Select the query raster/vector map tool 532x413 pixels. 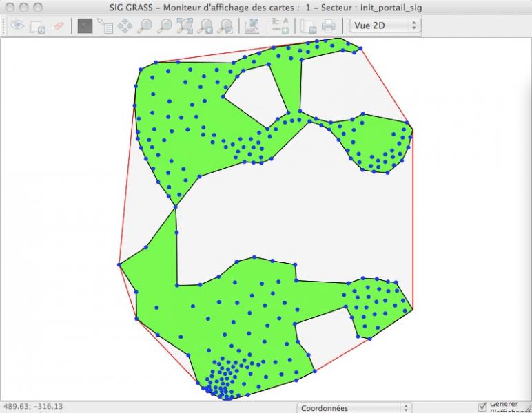tap(105, 26)
